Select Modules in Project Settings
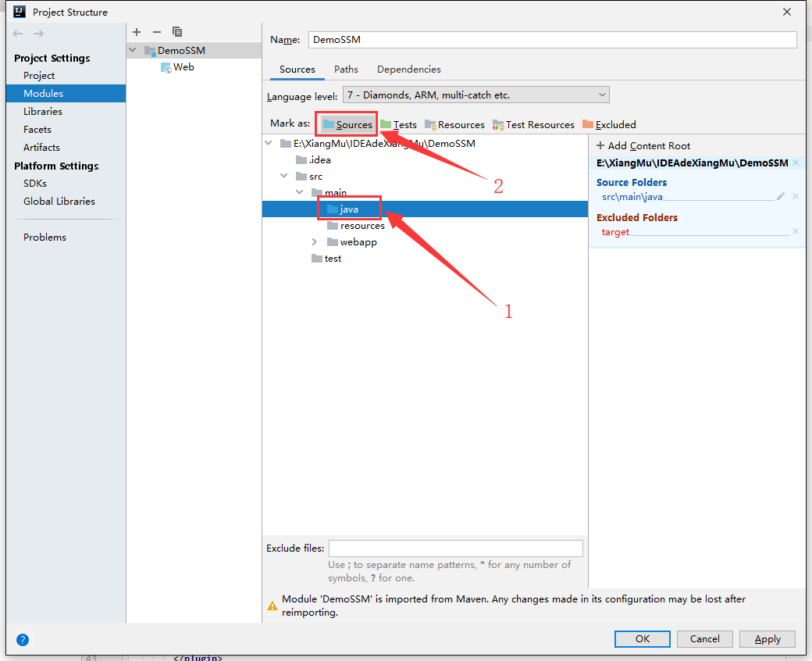Screen dimensions: 812x661 pos(66,93)
